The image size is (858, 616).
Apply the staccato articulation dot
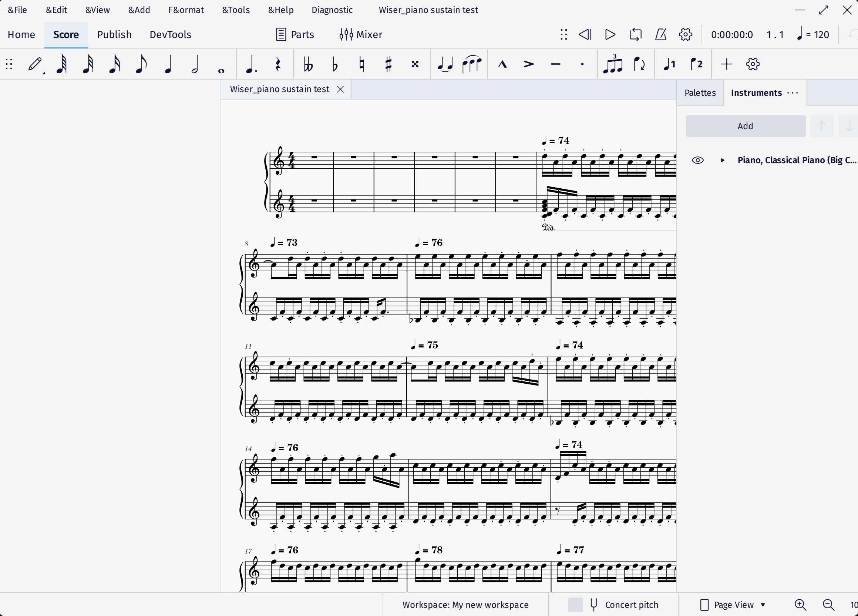point(582,64)
